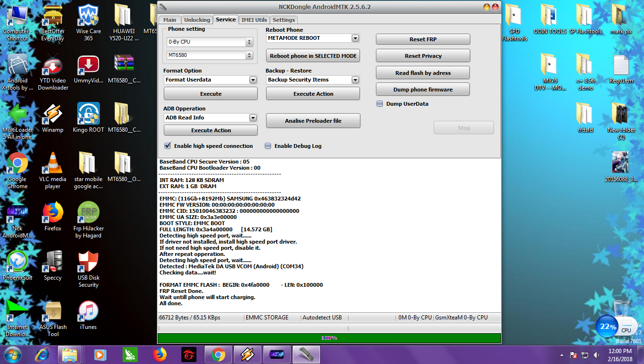
Task: Open the MT6580__O... folder
Action: (x=124, y=167)
